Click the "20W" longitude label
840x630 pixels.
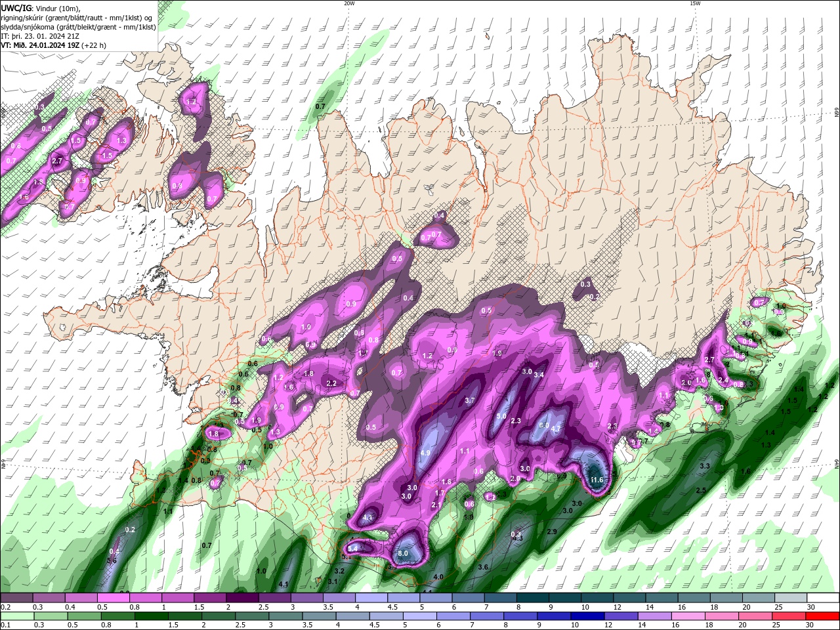pos(348,3)
